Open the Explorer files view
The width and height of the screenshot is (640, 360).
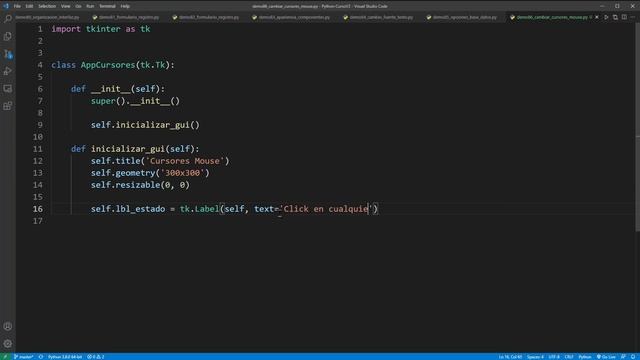8,36
